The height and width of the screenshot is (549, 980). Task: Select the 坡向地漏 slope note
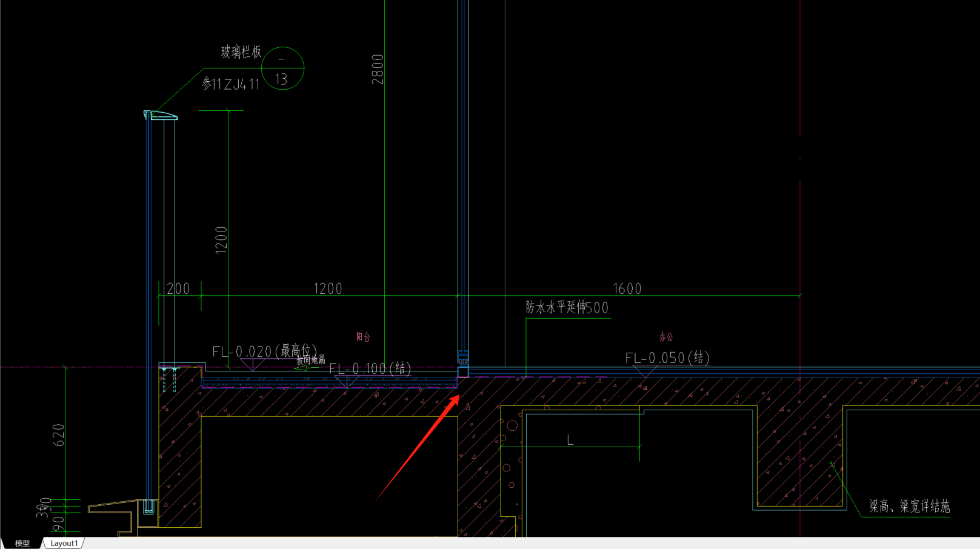pos(311,360)
